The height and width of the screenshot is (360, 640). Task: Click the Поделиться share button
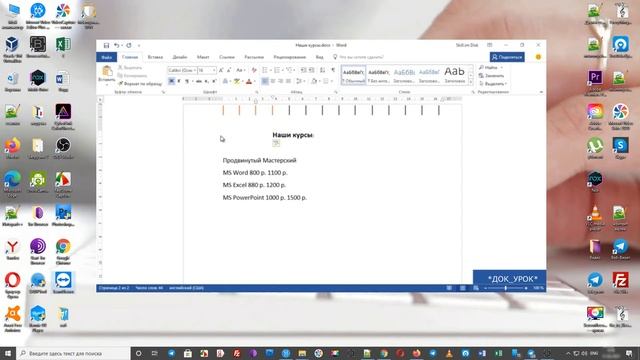[x=507, y=57]
